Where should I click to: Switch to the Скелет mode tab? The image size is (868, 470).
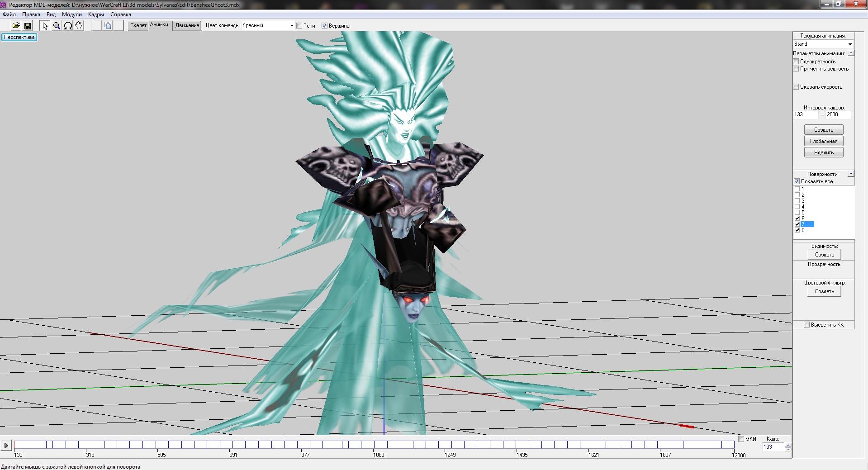tap(138, 26)
